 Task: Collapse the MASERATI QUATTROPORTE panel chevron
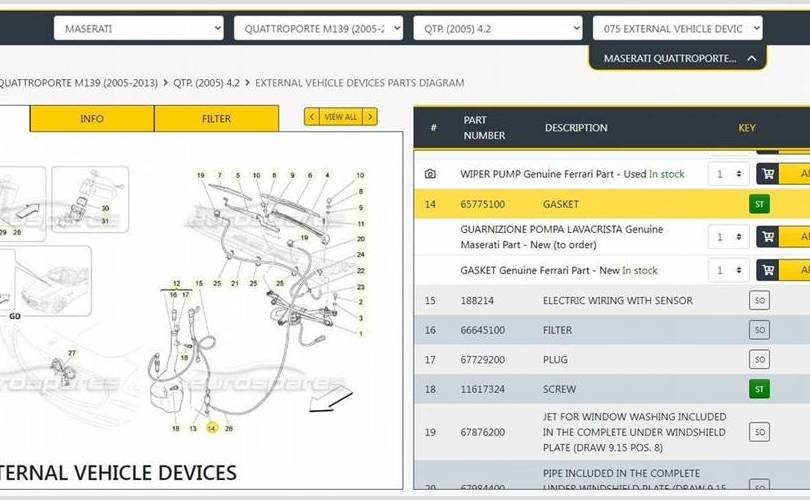[x=752, y=59]
